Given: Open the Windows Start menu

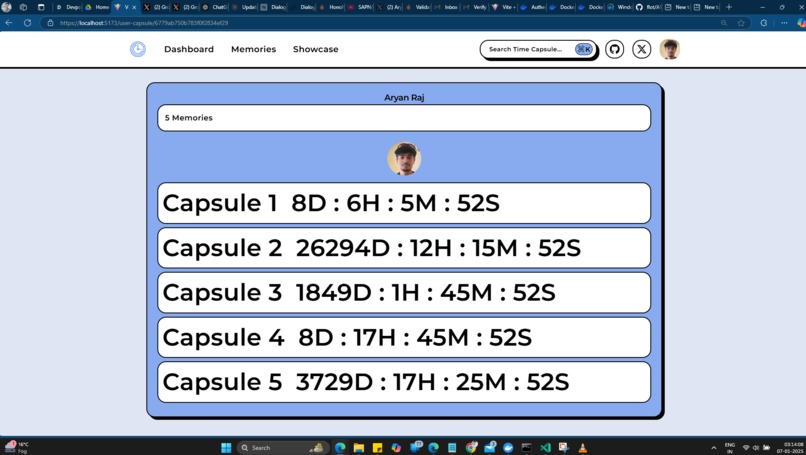Looking at the screenshot, I should click(x=226, y=447).
